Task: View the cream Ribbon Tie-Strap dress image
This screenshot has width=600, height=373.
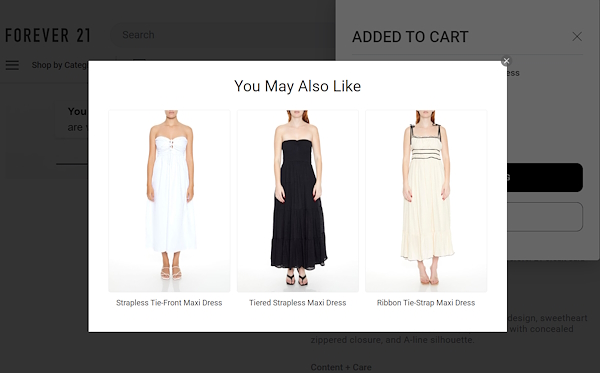Action: coord(426,201)
